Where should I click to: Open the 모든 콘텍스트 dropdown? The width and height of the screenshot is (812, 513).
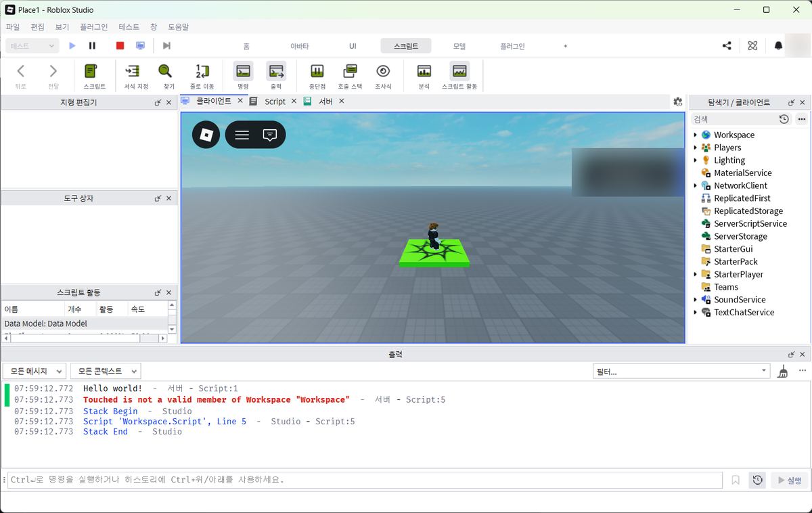click(x=106, y=371)
